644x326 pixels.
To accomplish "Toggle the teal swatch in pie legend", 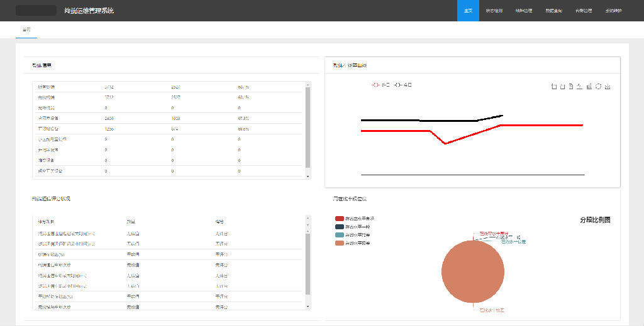I will (x=339, y=235).
